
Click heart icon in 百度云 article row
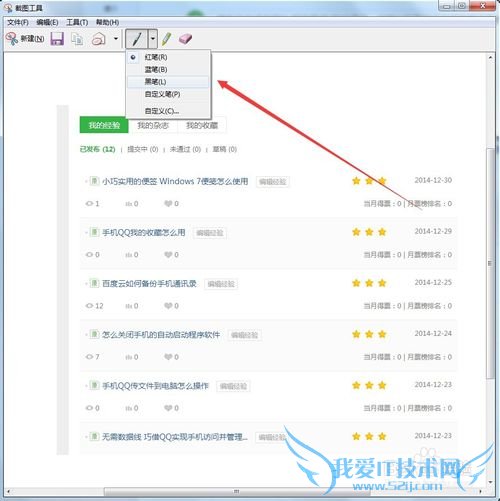tap(168, 306)
